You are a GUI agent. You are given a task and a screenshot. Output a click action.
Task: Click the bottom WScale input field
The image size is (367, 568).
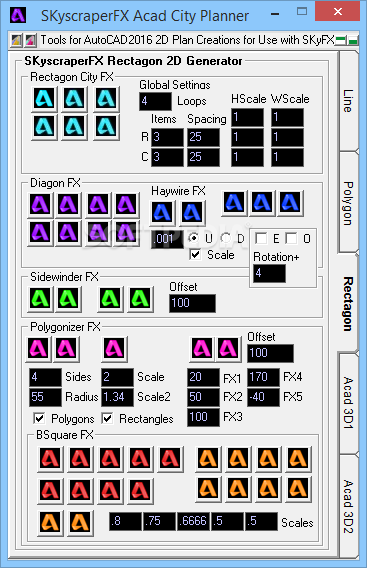[x=287, y=157]
